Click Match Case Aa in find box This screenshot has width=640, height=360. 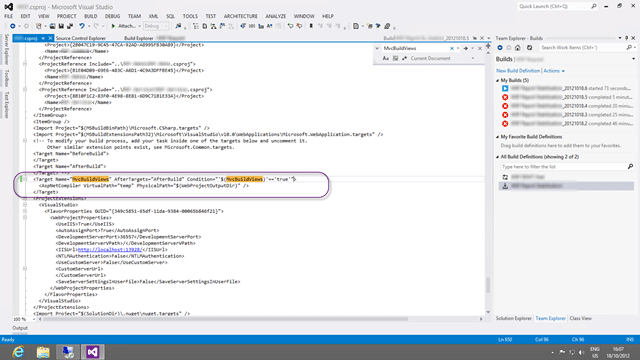click(x=386, y=58)
